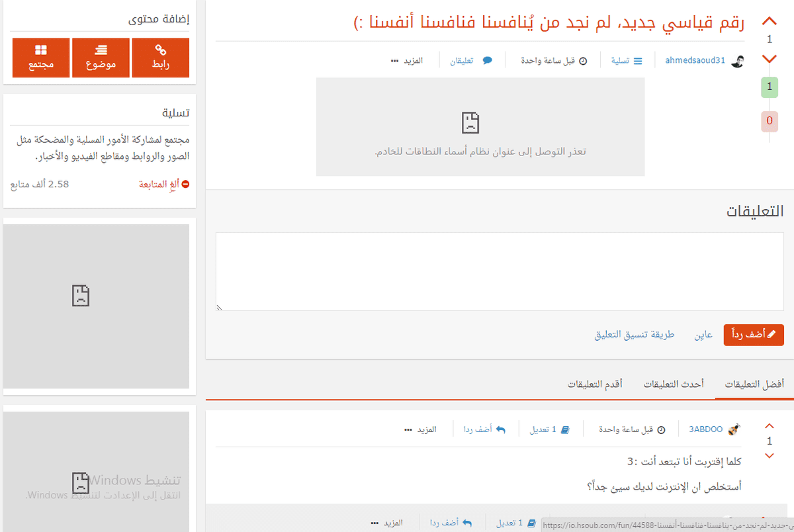This screenshot has height=532, width=794.
Task: View 1 تعديل history on the nested comment
Action: coord(515,523)
